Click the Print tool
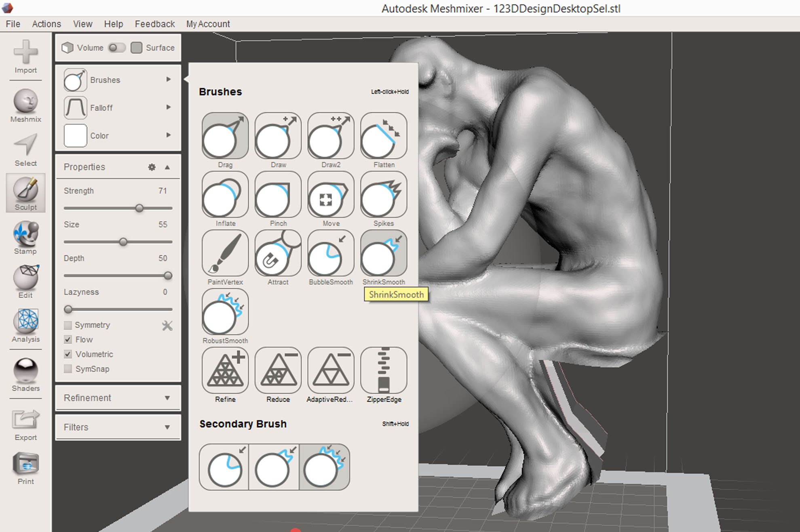This screenshot has height=532, width=800. [25, 469]
